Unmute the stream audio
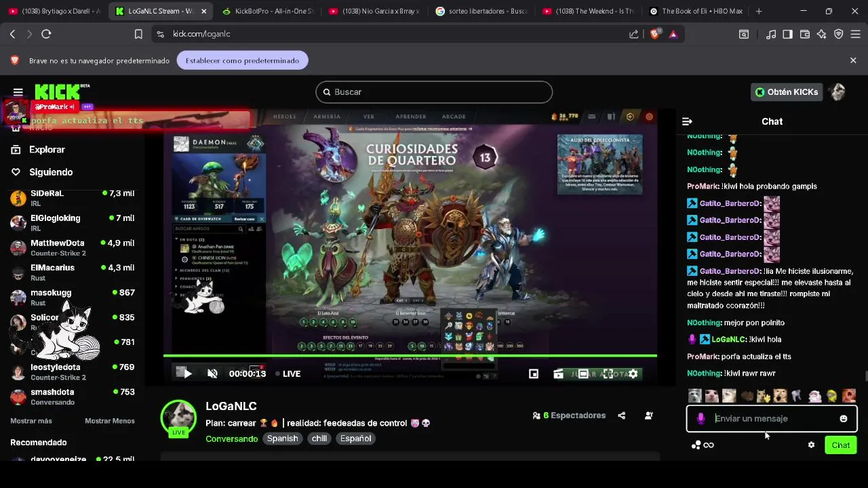This screenshot has height=488, width=868. (x=212, y=374)
